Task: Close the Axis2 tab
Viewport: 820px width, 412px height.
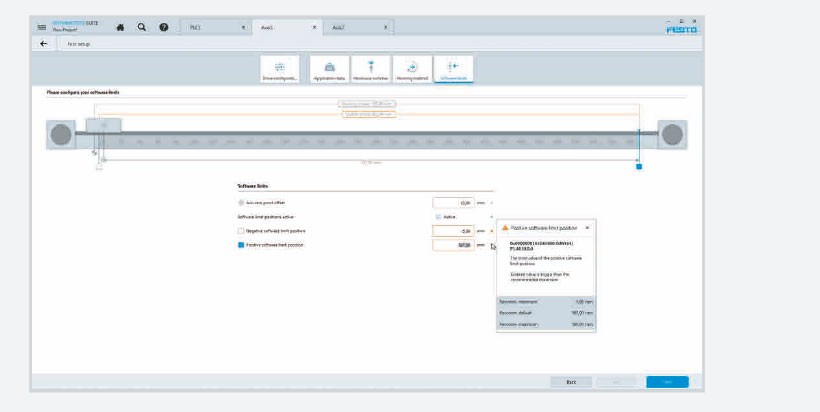Action: point(386,27)
